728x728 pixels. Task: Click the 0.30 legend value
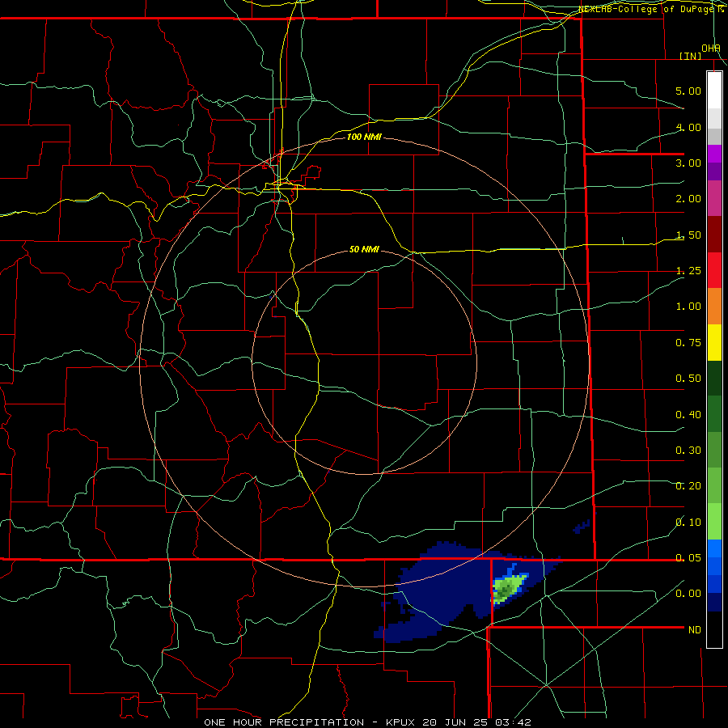tap(688, 451)
